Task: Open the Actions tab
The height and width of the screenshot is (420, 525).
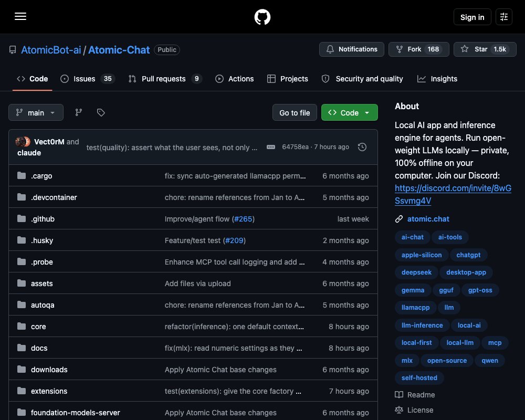Action: [x=234, y=79]
